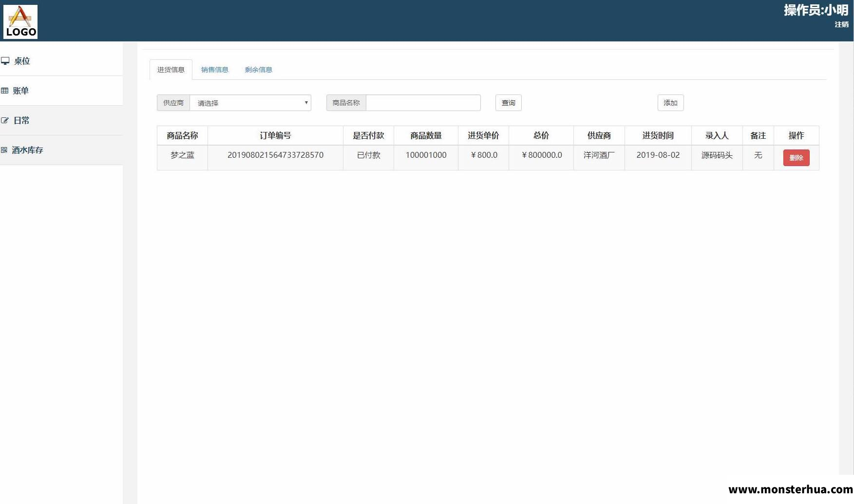This screenshot has height=504, width=854.
Task: Open the 日常 sidebar menu
Action: tap(61, 120)
